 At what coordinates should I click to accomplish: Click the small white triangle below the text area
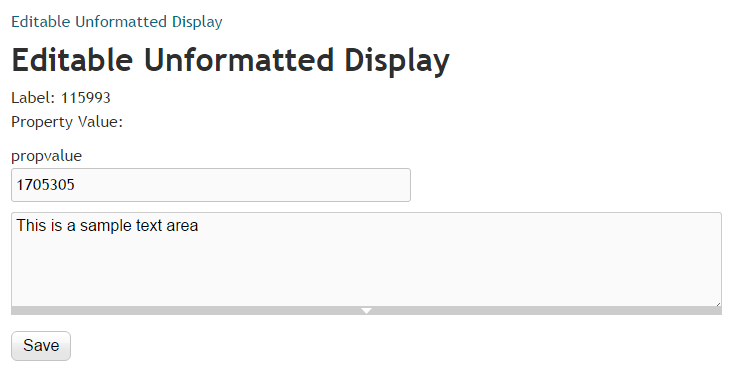367,310
